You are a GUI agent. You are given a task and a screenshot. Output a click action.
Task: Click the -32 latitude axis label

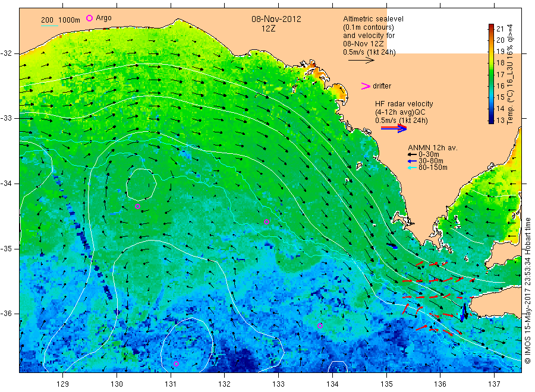6,53
